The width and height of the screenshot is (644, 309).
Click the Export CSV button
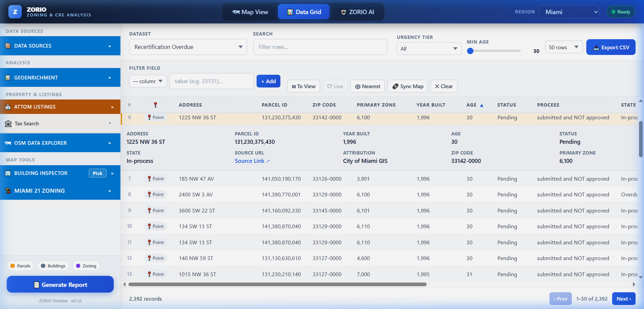click(611, 47)
